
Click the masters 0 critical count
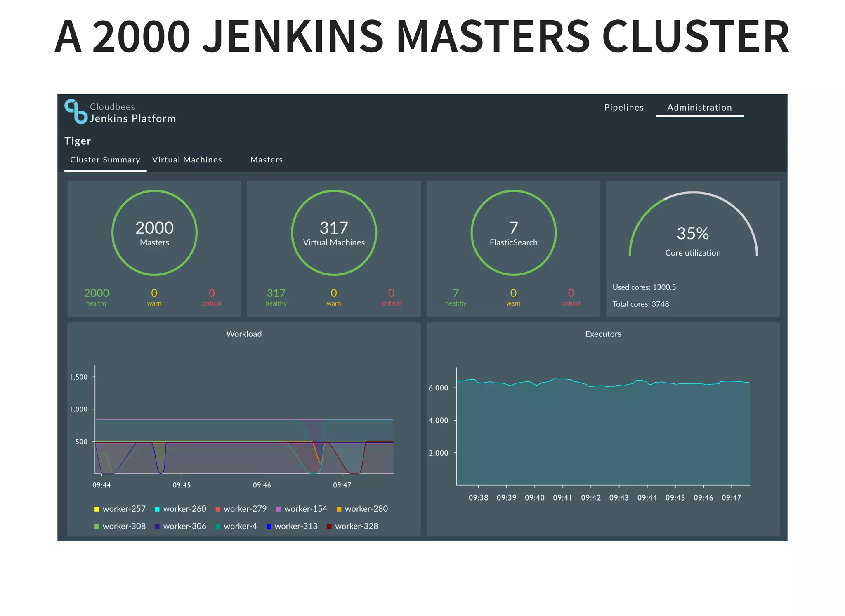point(212,297)
